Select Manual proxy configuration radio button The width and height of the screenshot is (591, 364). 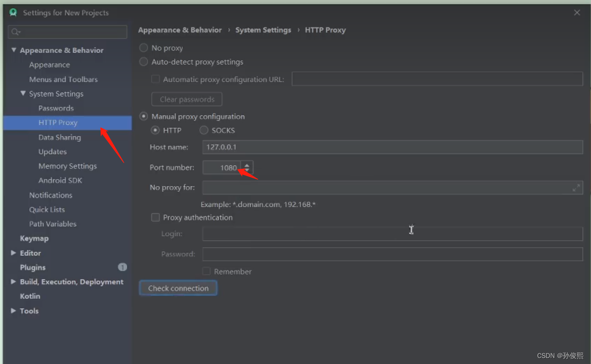pos(144,116)
